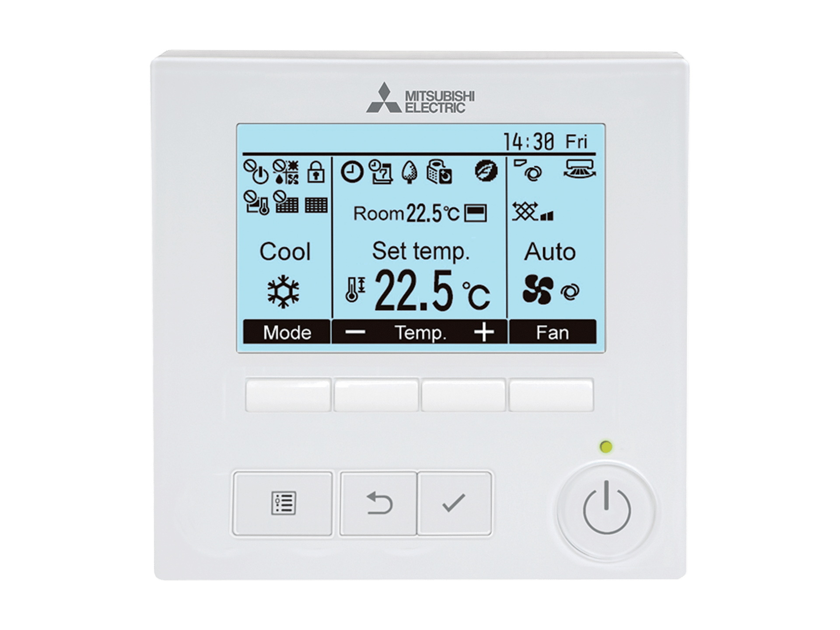Click the Auto fan speed text
The image size is (840, 630).
pos(550,252)
